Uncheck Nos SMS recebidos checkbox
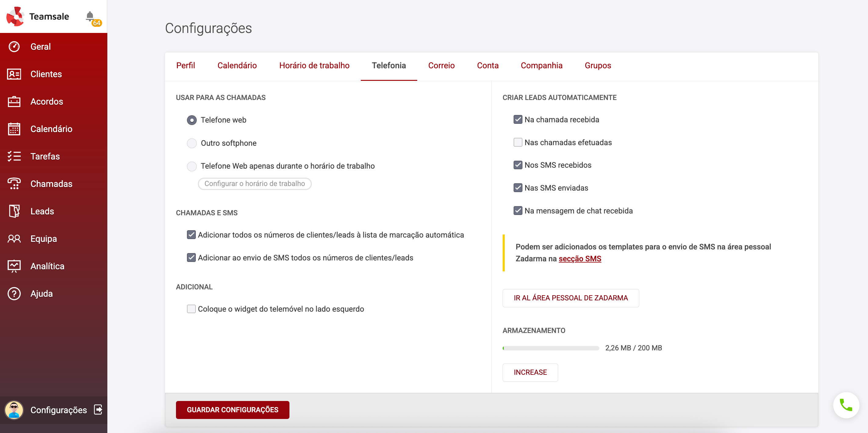Viewport: 868px width, 433px height. click(x=518, y=165)
